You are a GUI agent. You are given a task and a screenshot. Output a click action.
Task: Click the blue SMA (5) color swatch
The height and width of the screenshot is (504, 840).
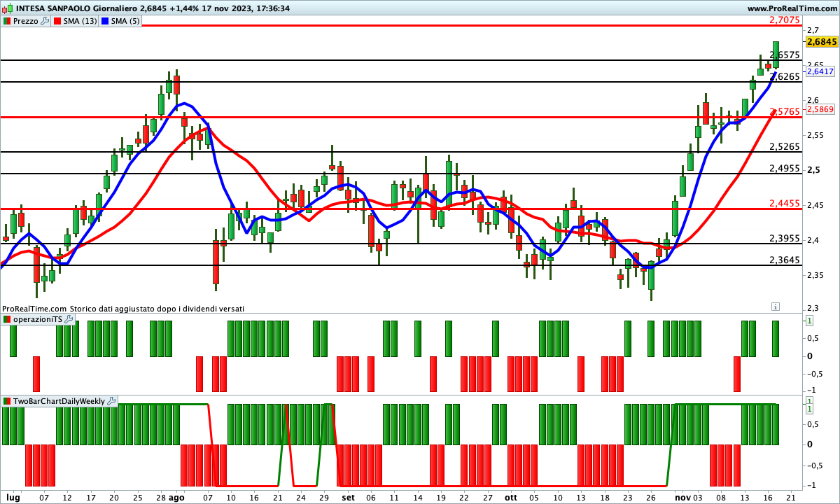(x=105, y=21)
